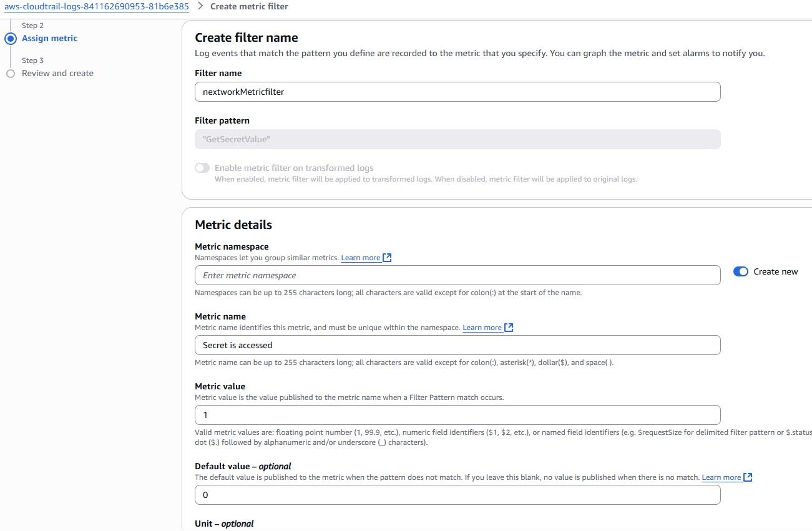Select the Metric value field containing 1

coord(457,414)
